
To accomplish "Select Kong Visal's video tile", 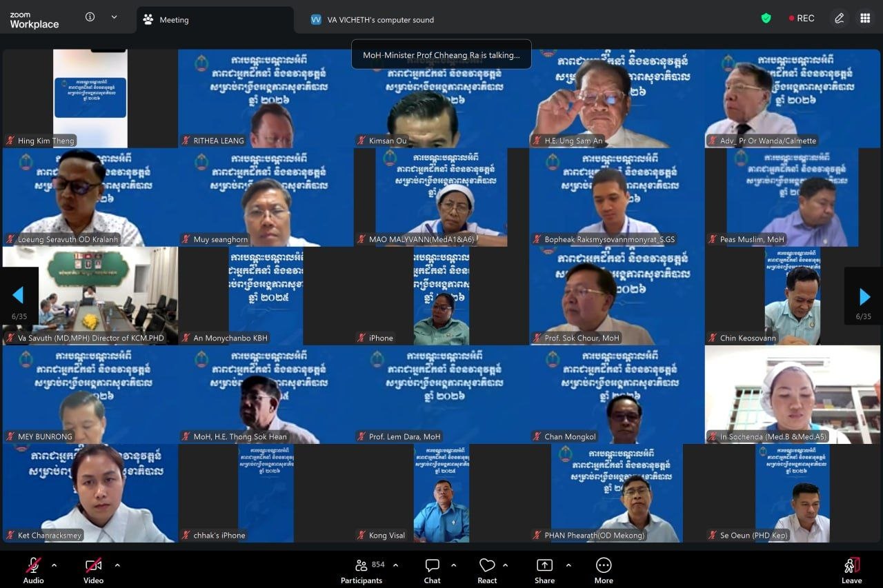I will (x=441, y=493).
